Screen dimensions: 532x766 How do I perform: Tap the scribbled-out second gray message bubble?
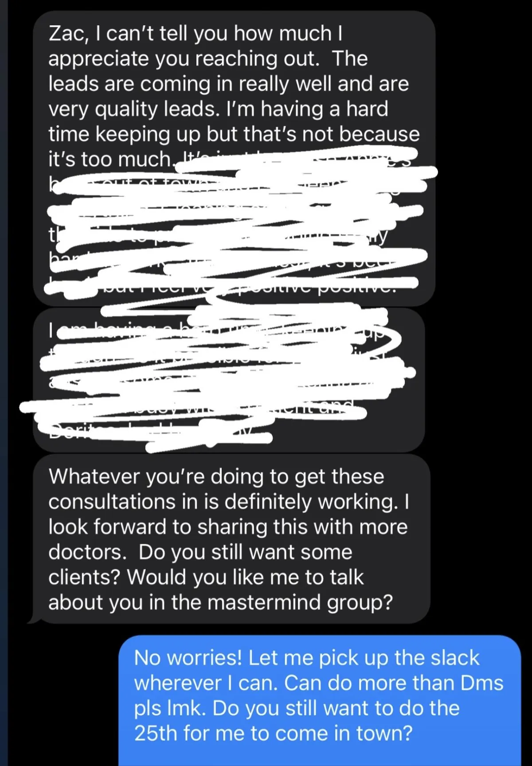click(x=229, y=381)
